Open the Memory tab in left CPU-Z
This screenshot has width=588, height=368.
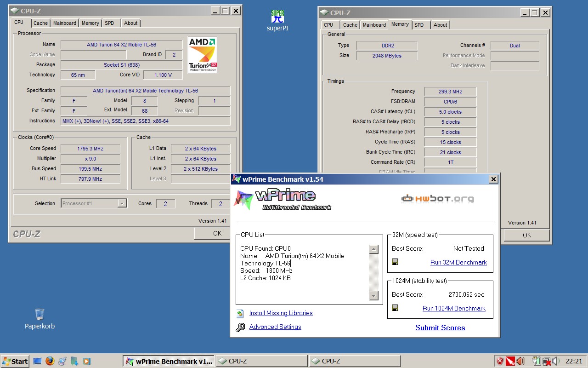(90, 23)
